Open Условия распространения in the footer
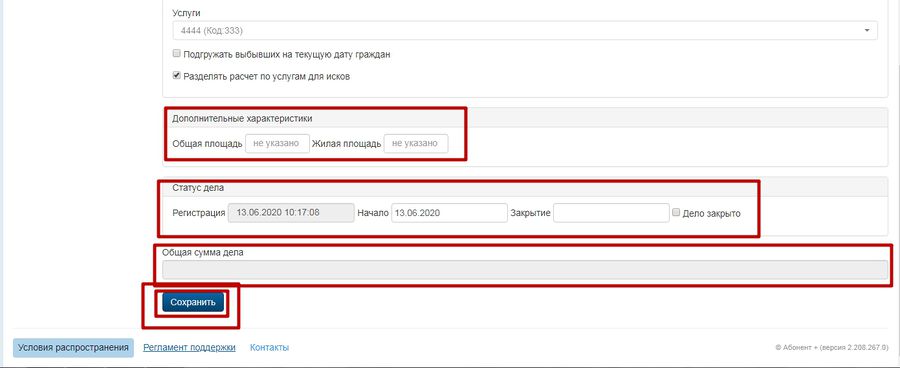The image size is (900, 368). [73, 348]
